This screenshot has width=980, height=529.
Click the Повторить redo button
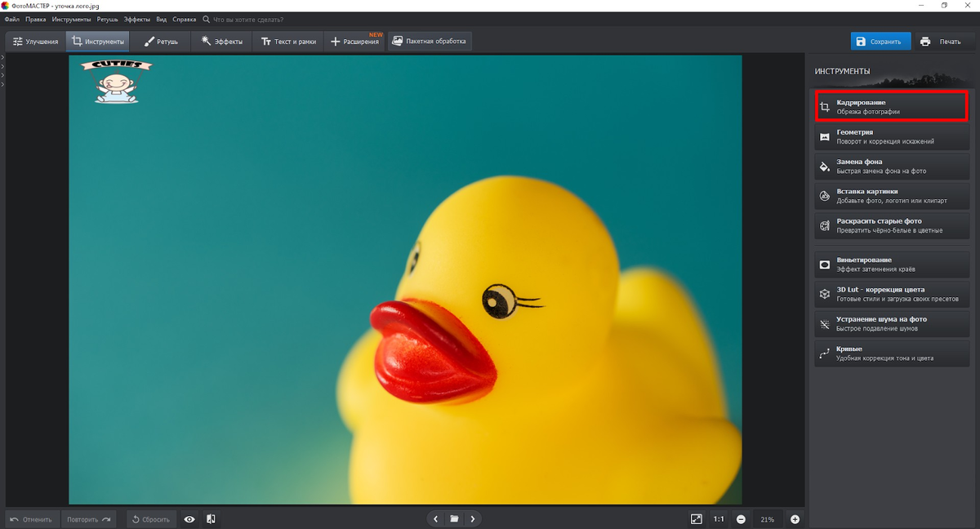pyautogui.click(x=88, y=519)
